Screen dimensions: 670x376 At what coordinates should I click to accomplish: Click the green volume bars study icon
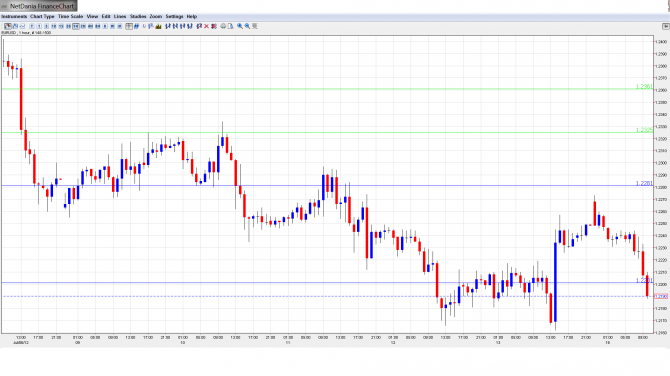[x=159, y=26]
